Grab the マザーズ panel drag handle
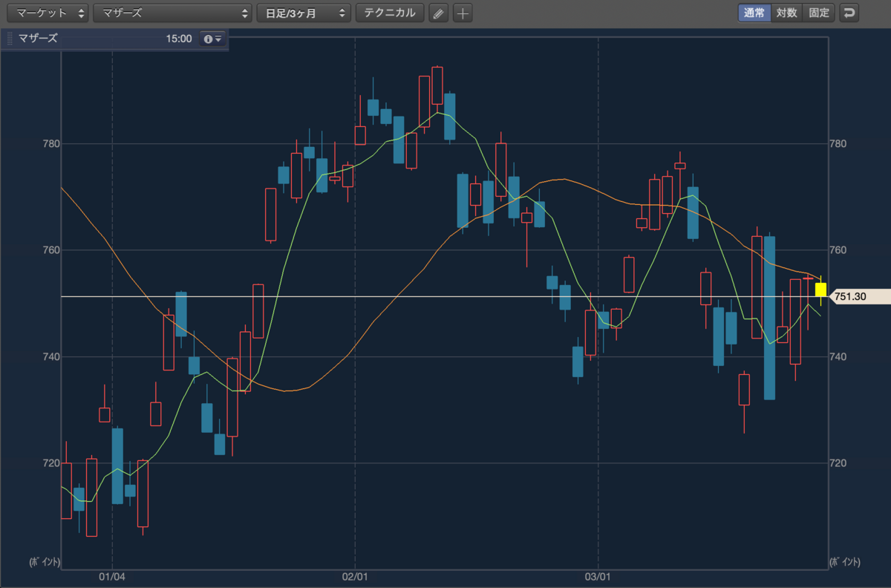Screen dimensions: 891x588 10,39
